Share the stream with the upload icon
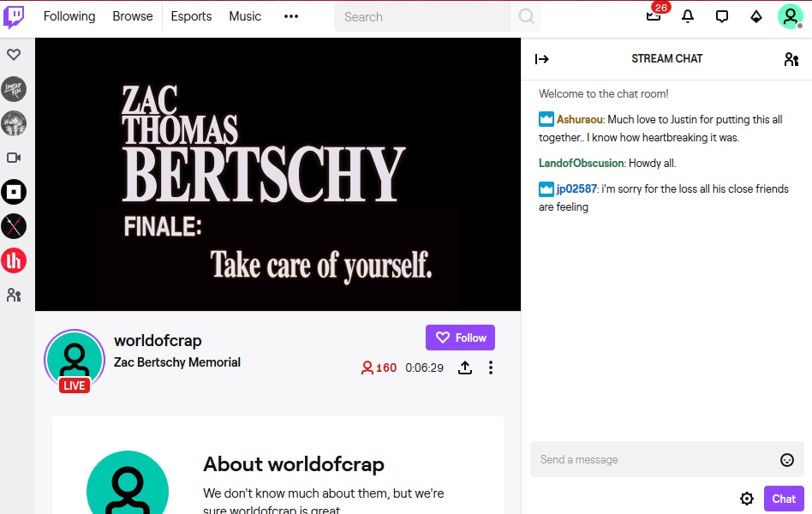 [x=465, y=368]
